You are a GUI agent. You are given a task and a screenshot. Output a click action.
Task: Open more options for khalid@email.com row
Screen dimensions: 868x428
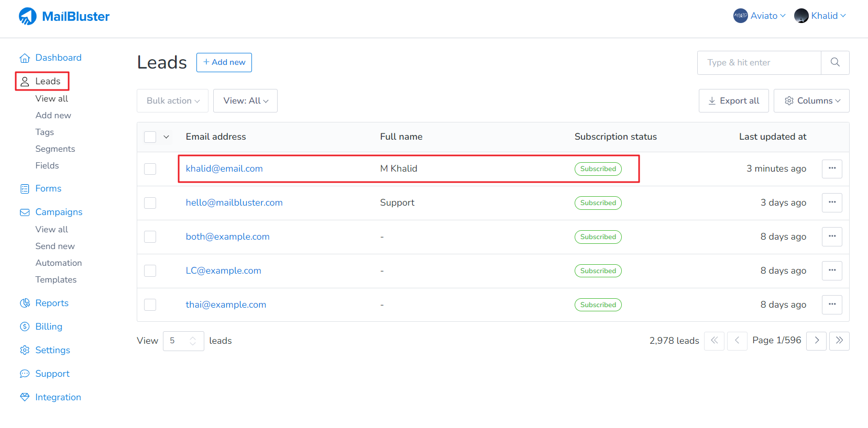coord(831,168)
